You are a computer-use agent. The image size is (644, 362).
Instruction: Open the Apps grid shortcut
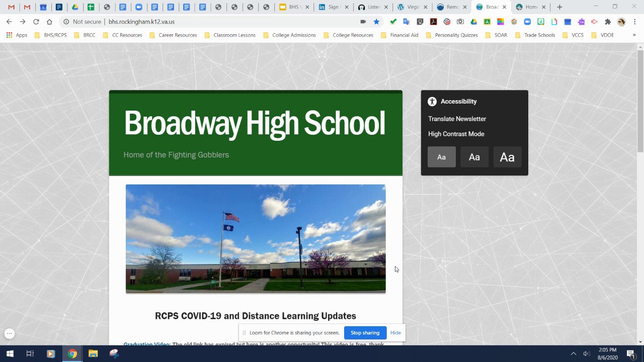pos(17,35)
